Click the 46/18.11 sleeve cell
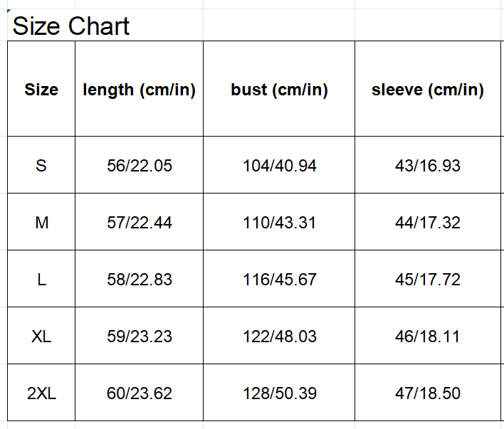This screenshot has width=504, height=429. tap(427, 337)
